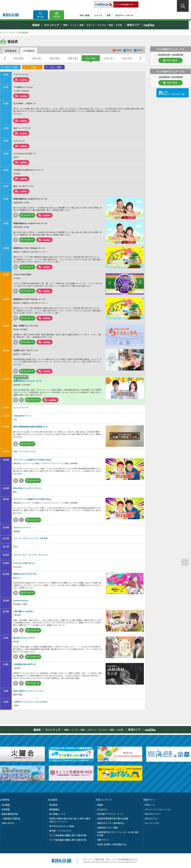
Task: Expand 続きを読む for ラジオな奴ら Part1
Action: click(17, 474)
